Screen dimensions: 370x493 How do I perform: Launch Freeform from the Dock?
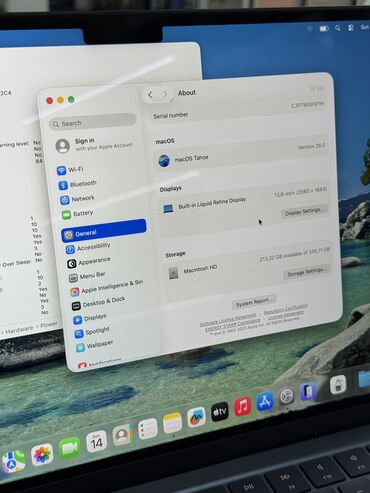tap(196, 417)
